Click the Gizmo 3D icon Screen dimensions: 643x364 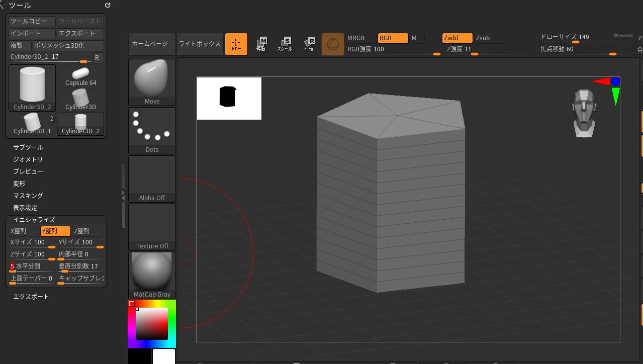pyautogui.click(x=333, y=44)
